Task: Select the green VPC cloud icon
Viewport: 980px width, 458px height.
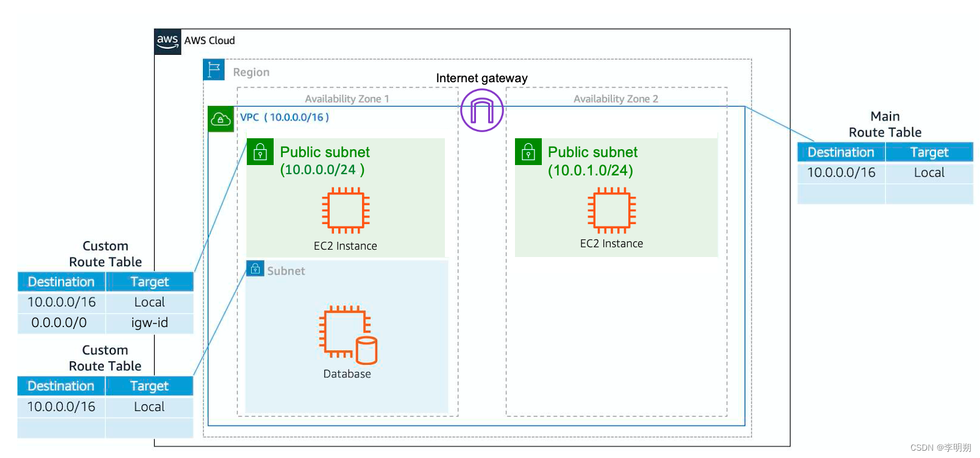Action: [x=221, y=119]
